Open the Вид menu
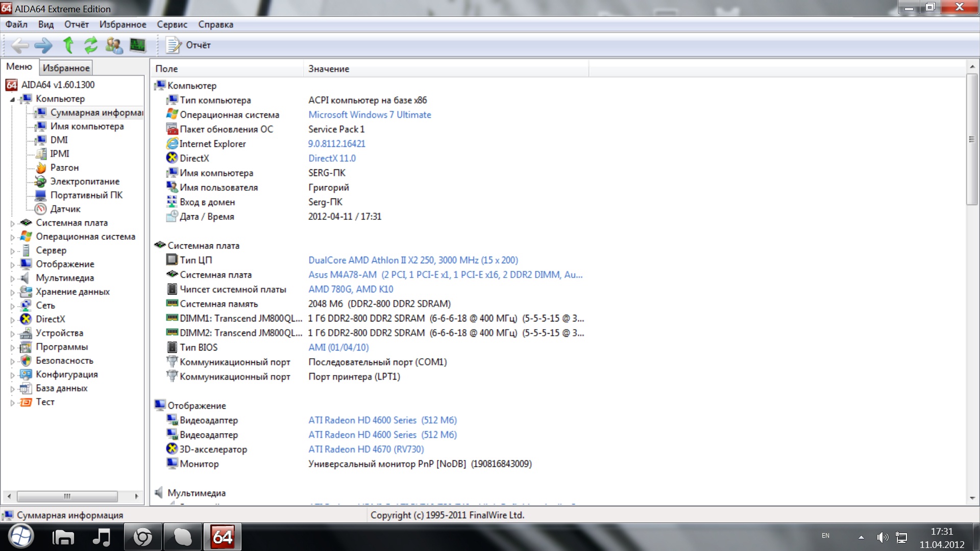This screenshot has height=551, width=980. pyautogui.click(x=46, y=24)
